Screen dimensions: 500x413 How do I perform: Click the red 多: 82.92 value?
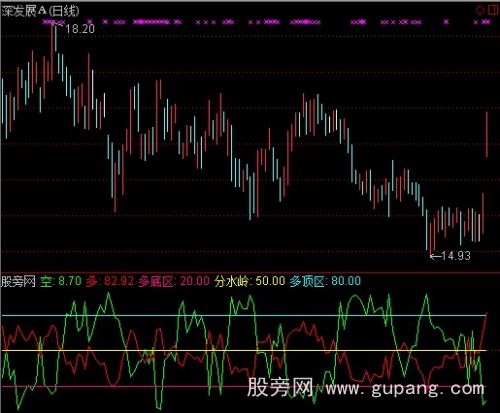tap(110, 281)
